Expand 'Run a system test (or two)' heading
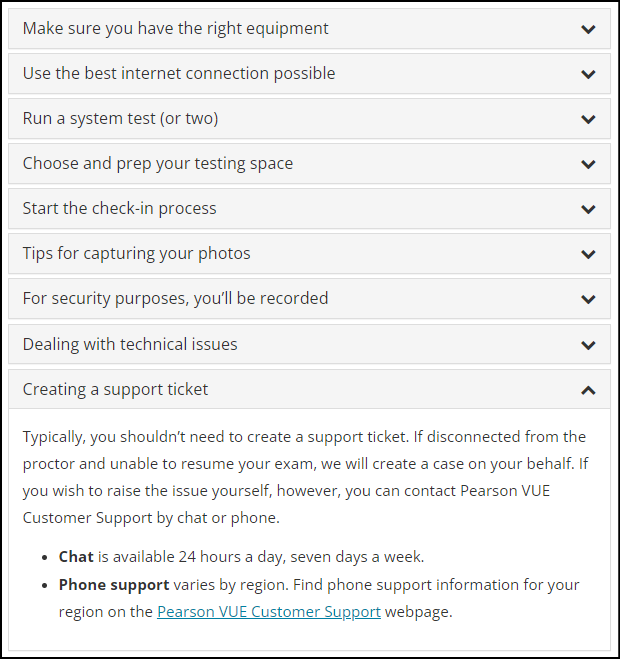The height and width of the screenshot is (659, 620). point(120,119)
